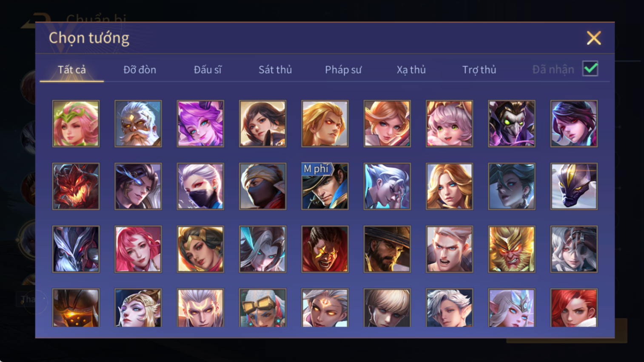
Task: Switch to the 'Đỡ đòn' tab
Action: (140, 70)
